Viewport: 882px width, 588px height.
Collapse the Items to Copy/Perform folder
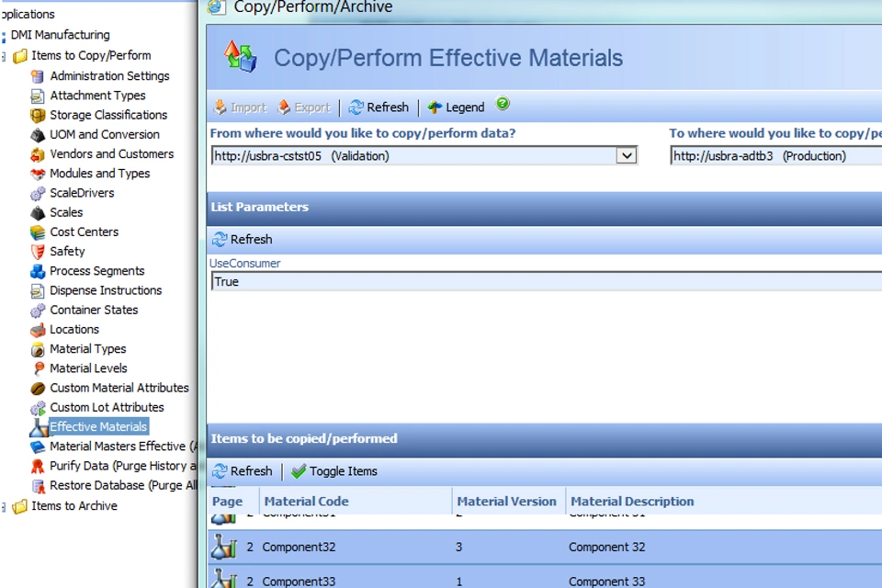pos(3,56)
